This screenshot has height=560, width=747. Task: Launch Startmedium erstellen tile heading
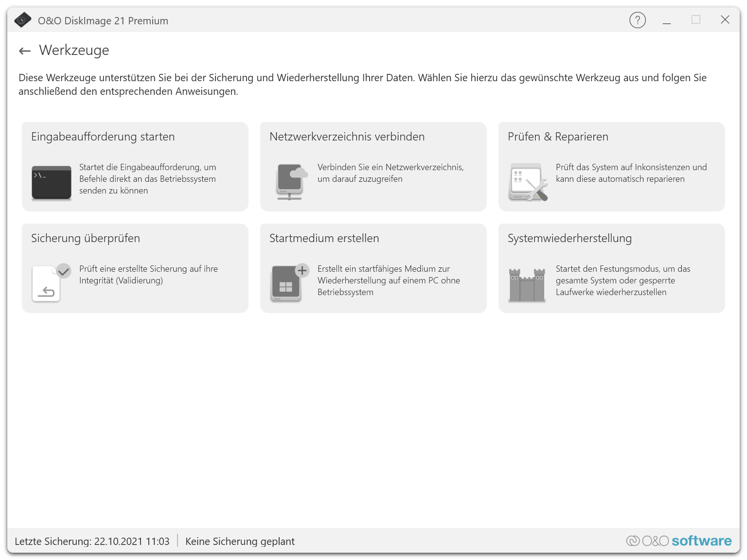pyautogui.click(x=324, y=238)
